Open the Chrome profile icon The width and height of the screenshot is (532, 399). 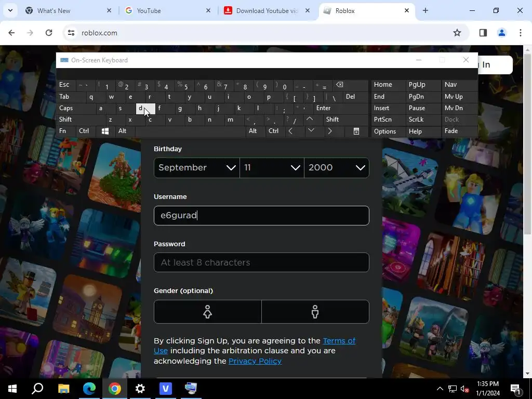coord(501,33)
